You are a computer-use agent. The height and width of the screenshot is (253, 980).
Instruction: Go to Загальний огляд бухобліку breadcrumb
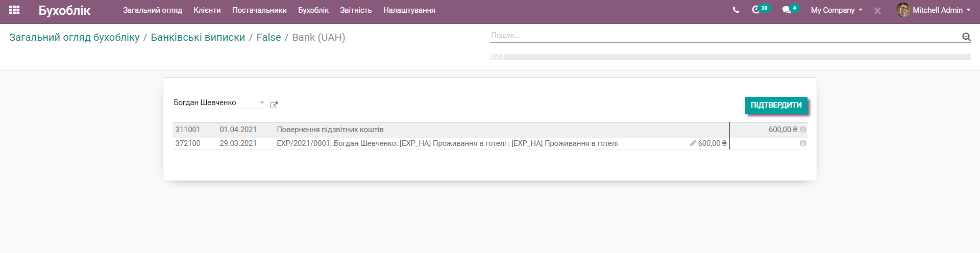[75, 37]
